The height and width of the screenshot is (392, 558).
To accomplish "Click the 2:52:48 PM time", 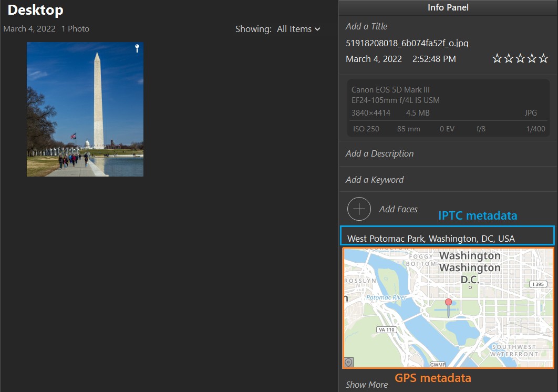I will click(x=434, y=59).
